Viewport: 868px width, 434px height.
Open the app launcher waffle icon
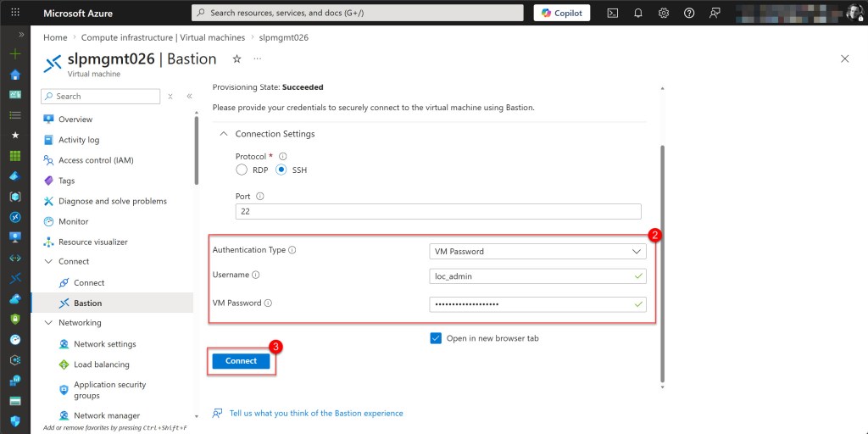14,13
